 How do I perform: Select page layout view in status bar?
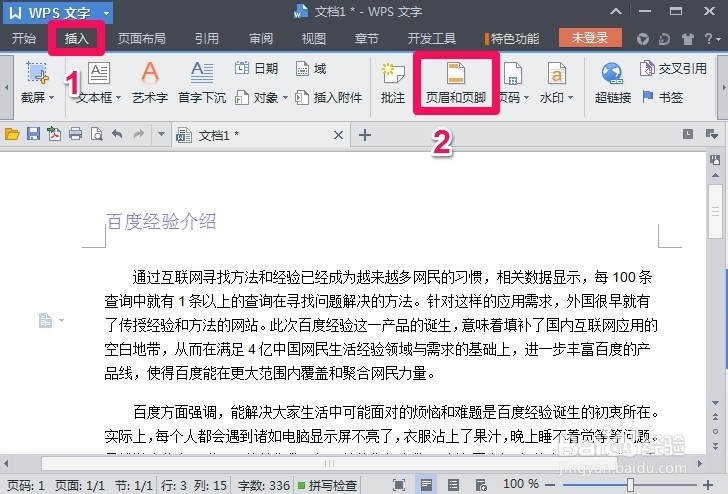click(426, 485)
